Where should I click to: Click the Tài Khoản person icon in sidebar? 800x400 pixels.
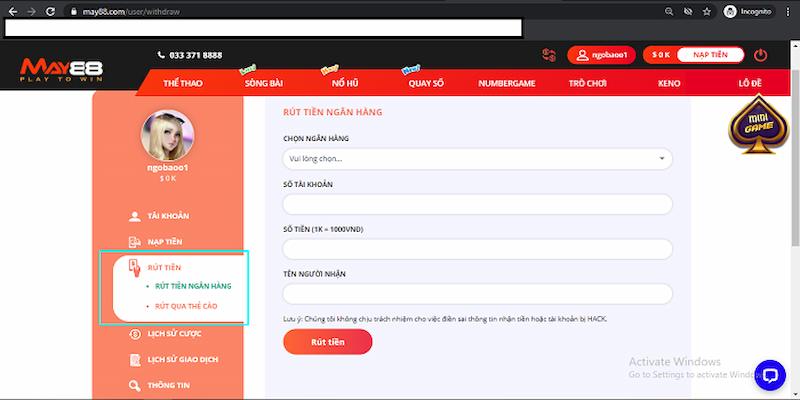pos(134,215)
